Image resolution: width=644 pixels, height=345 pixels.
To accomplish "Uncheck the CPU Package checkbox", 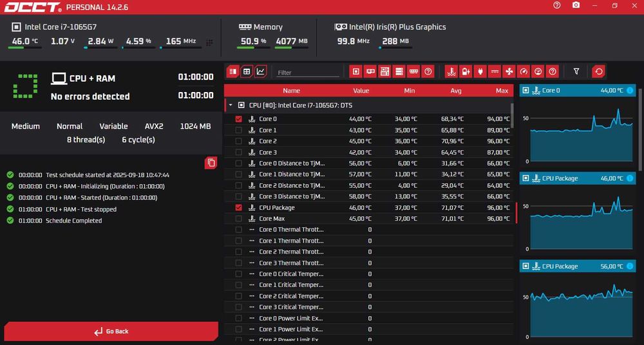I will (x=239, y=208).
